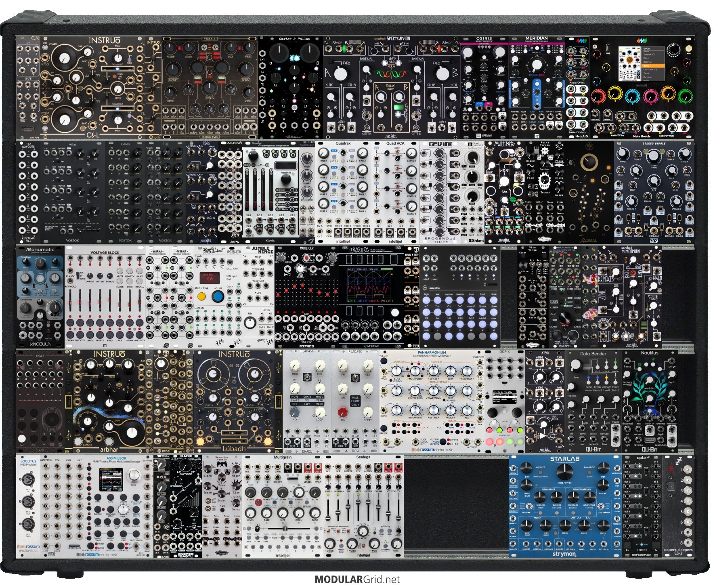Screen dimensions: 715x588
Task: Click the white encoder knob on Mordax DATA
Action: (x=395, y=312)
